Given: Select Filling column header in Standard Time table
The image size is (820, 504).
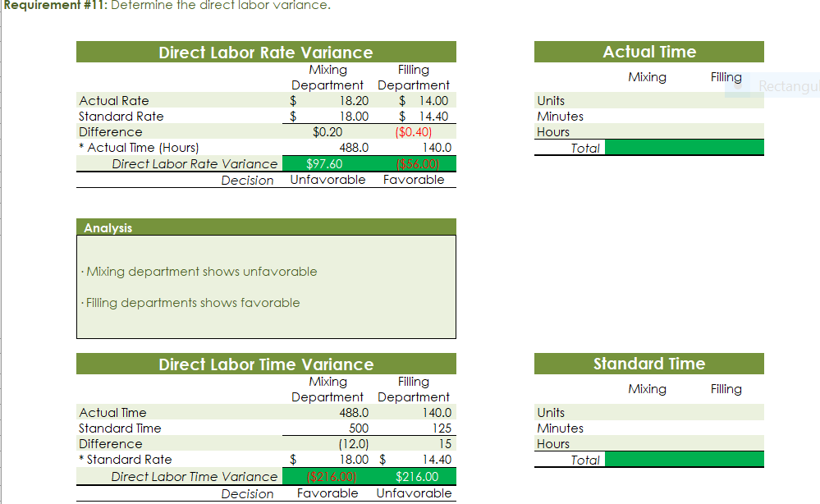Looking at the screenshot, I should pyautogui.click(x=726, y=389).
